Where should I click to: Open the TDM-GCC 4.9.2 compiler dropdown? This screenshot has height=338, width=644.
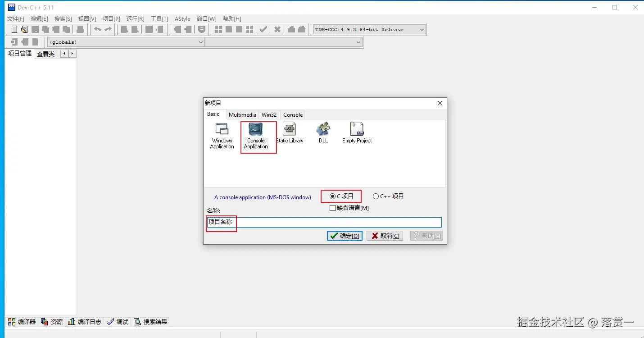tap(369, 29)
